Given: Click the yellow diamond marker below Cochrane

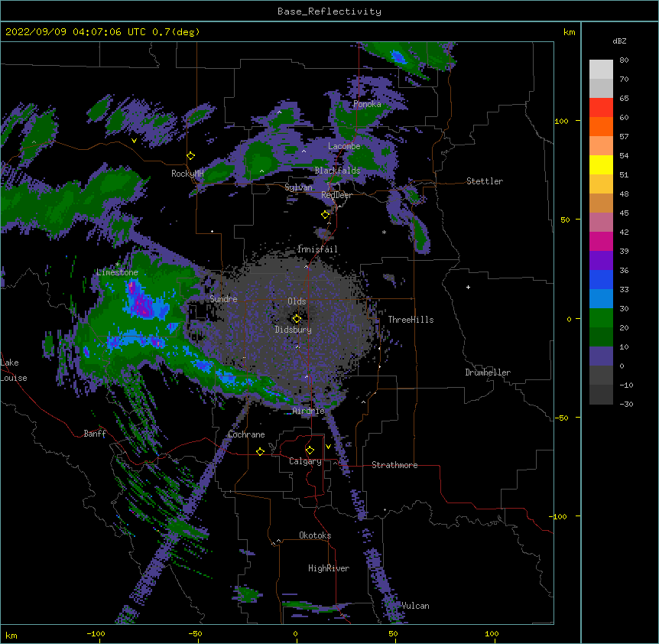Looking at the screenshot, I should (x=260, y=451).
